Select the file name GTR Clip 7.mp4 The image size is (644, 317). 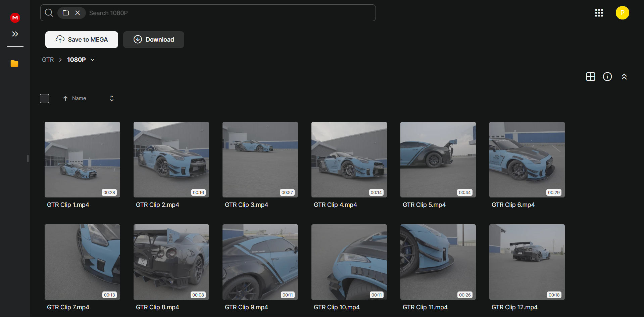[68, 307]
